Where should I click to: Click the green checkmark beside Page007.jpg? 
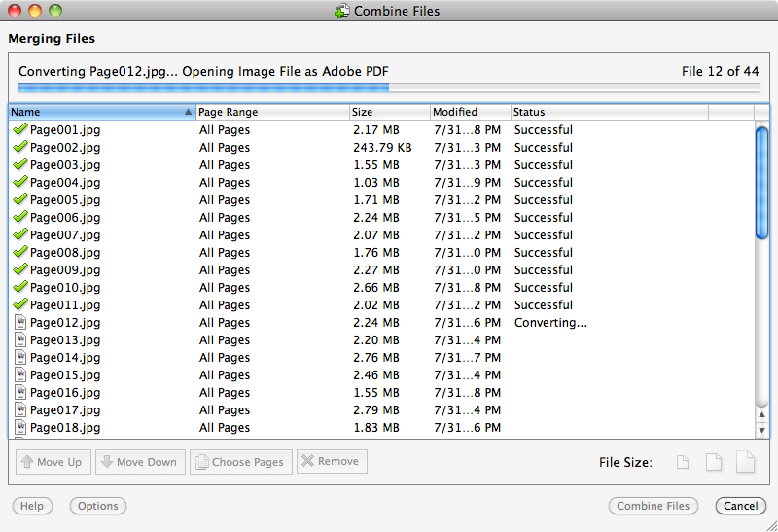pos(20,234)
